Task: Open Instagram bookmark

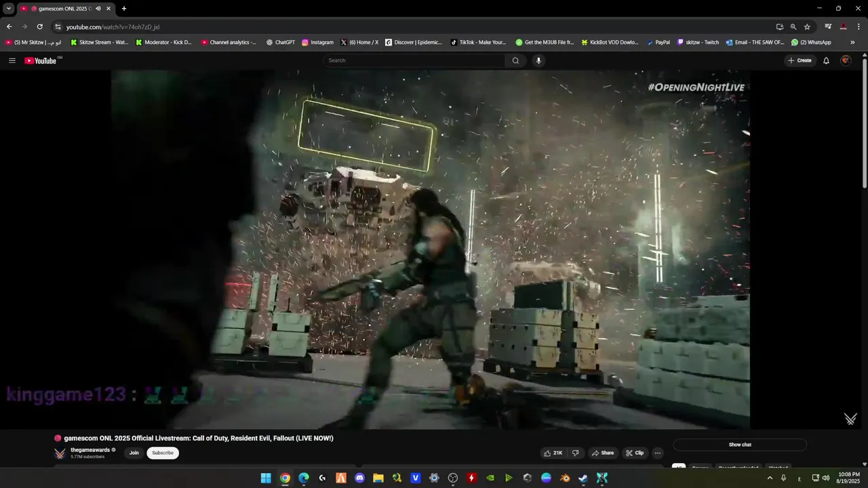Action: 317,42
